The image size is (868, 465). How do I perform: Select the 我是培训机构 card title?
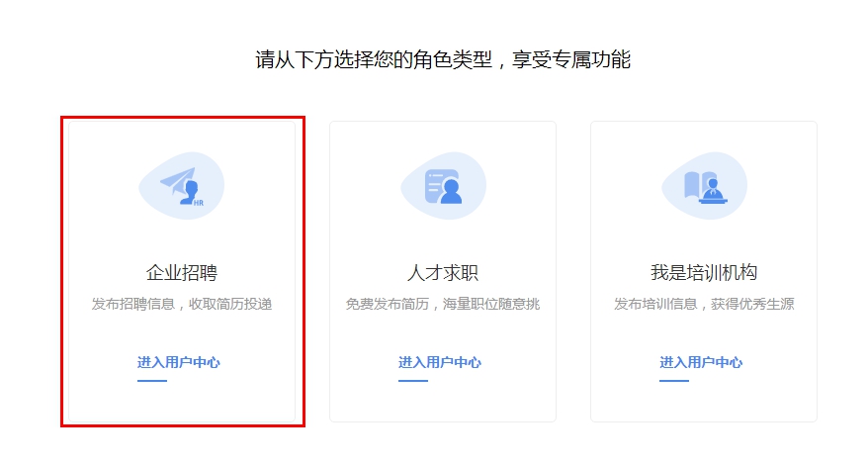point(704,273)
